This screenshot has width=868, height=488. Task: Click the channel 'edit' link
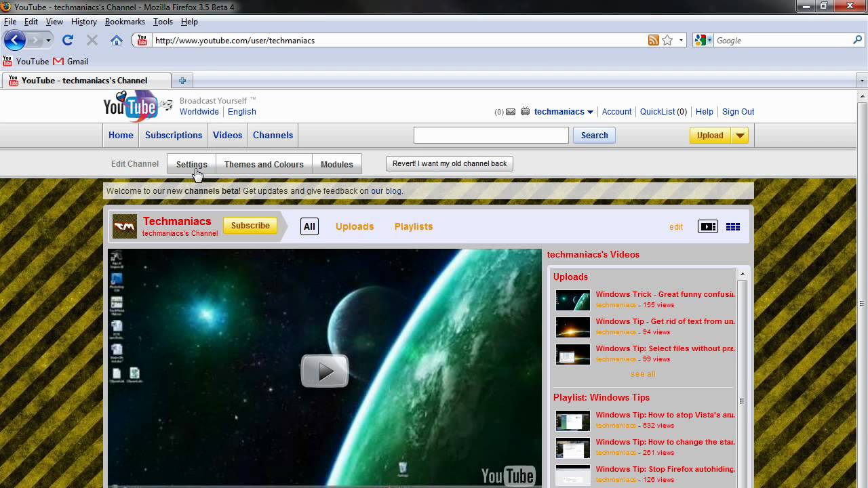(x=676, y=227)
